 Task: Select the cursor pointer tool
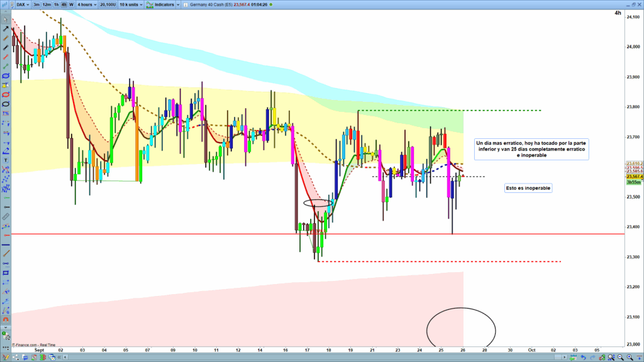pos(6,18)
